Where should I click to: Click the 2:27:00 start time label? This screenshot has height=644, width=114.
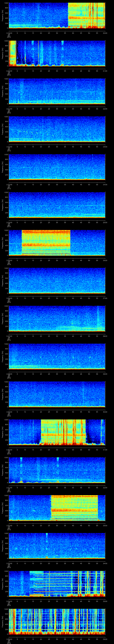9,336
